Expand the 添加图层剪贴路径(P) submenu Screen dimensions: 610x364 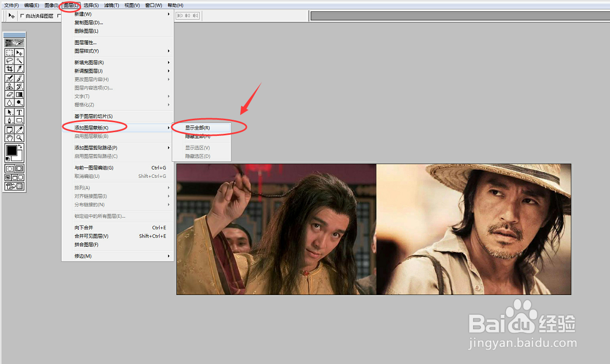coord(117,148)
